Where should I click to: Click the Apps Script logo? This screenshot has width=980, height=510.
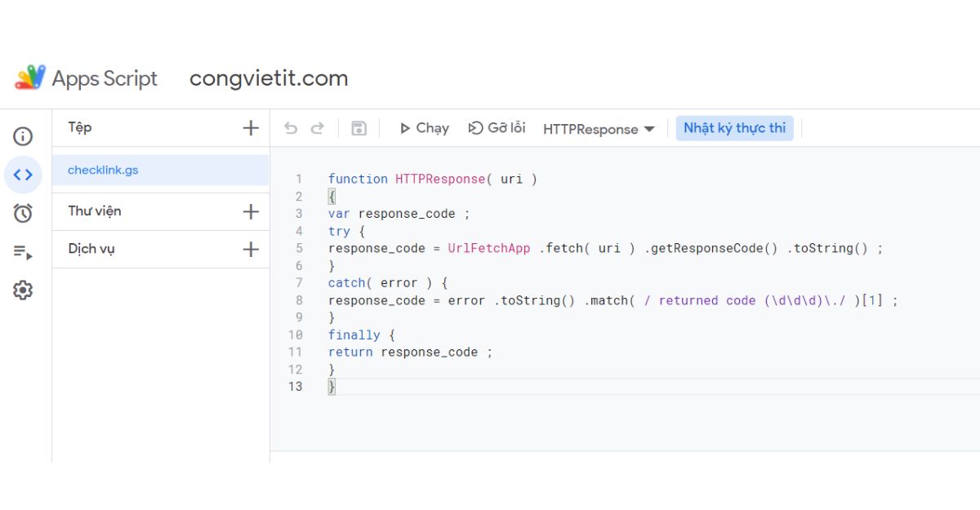[30, 78]
